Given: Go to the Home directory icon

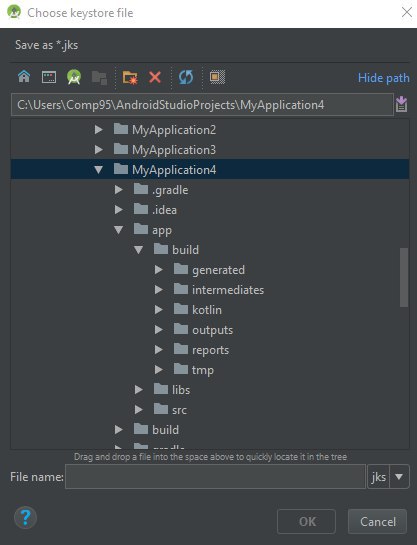Looking at the screenshot, I should tap(24, 76).
